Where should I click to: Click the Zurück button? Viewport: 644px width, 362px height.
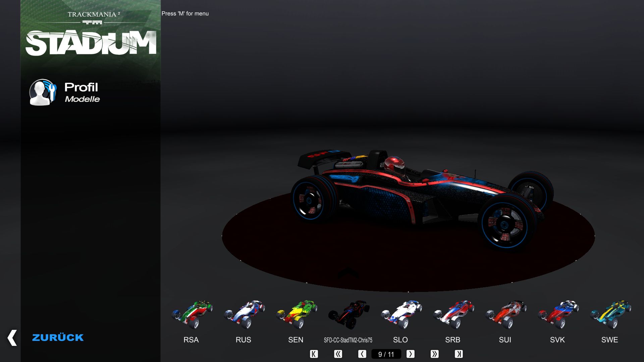click(x=58, y=338)
